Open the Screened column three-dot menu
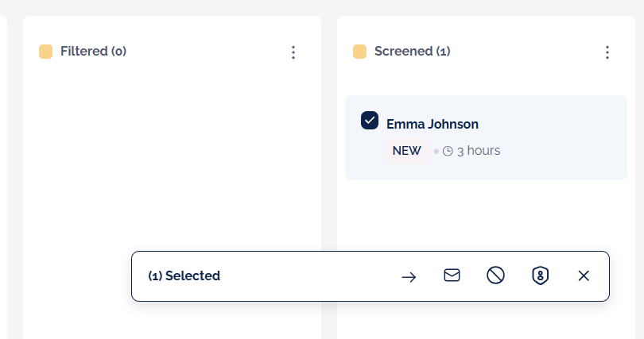 point(607,52)
